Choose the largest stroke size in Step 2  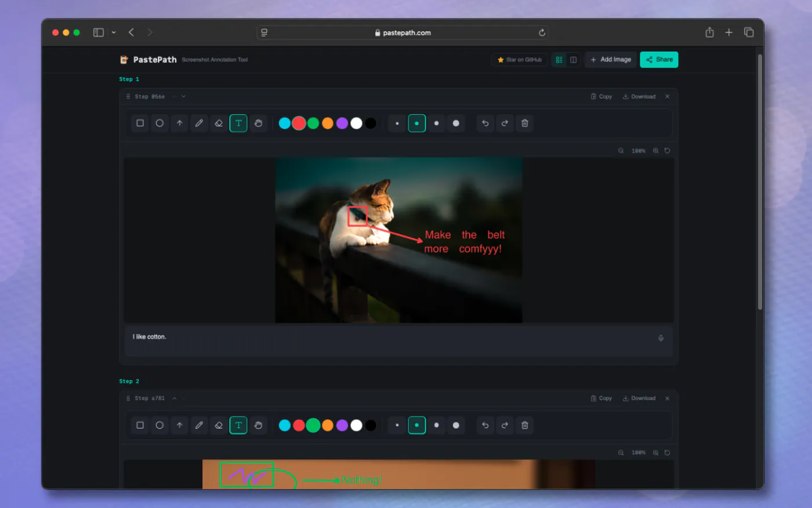pyautogui.click(x=456, y=425)
